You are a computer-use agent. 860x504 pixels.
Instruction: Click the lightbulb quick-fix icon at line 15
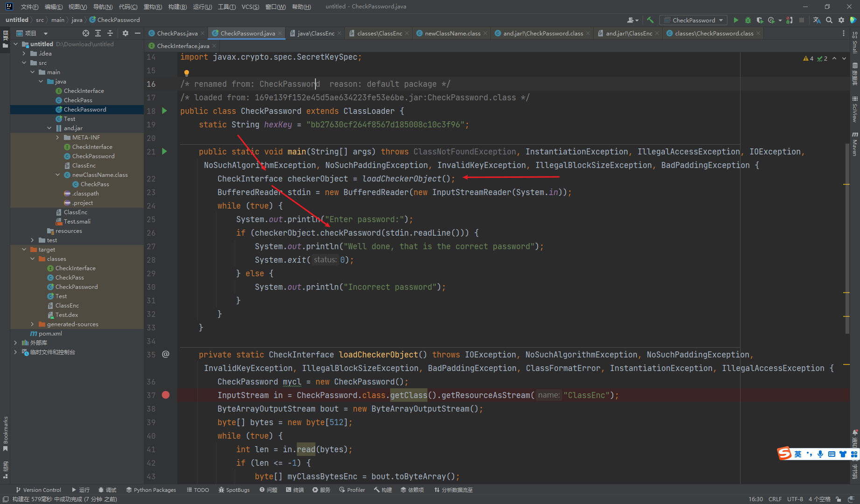click(x=186, y=73)
